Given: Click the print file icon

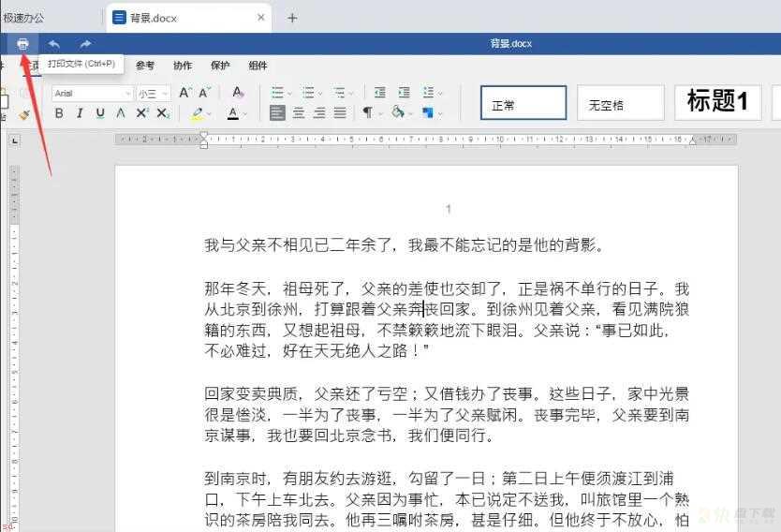Looking at the screenshot, I should (22, 44).
